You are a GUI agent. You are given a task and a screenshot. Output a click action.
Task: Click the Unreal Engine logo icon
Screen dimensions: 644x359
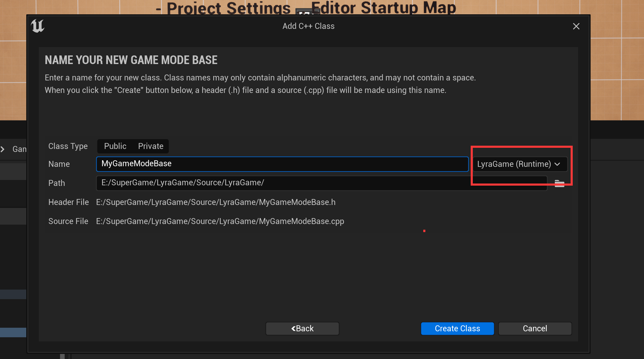point(38,26)
